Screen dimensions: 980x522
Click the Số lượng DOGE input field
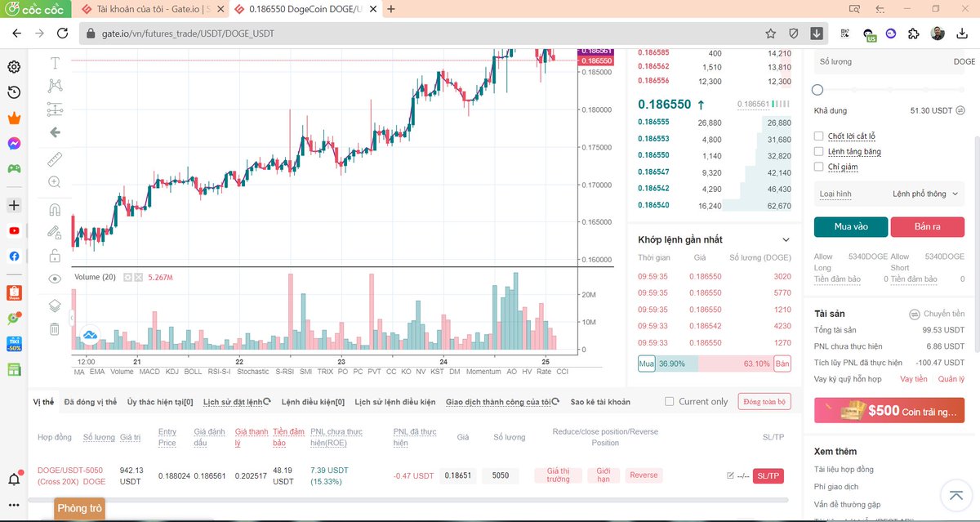click(x=889, y=62)
